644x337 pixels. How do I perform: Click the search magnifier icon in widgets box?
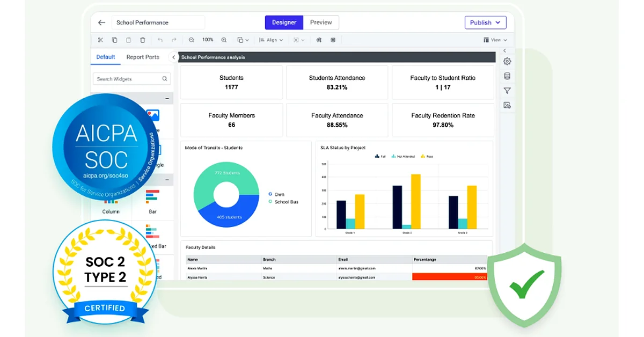tap(165, 79)
